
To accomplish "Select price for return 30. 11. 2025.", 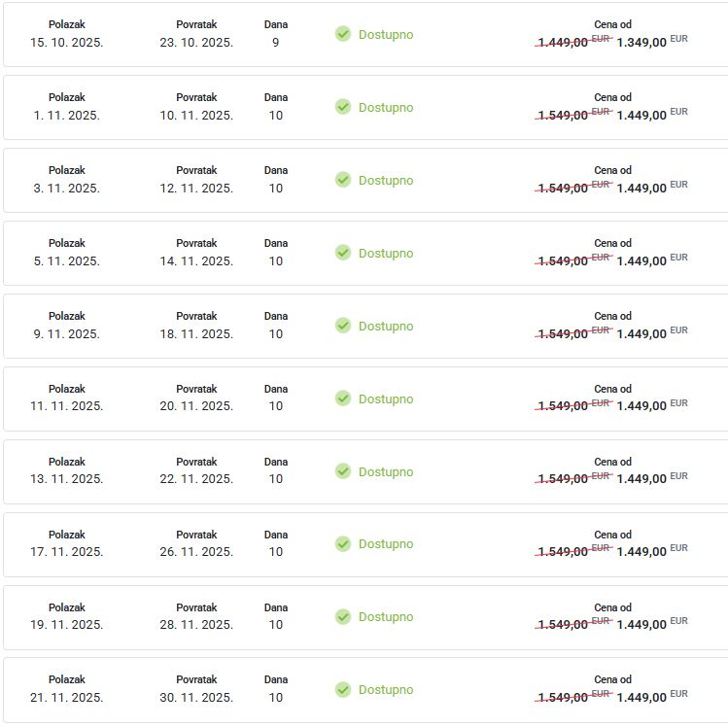I will (652, 696).
